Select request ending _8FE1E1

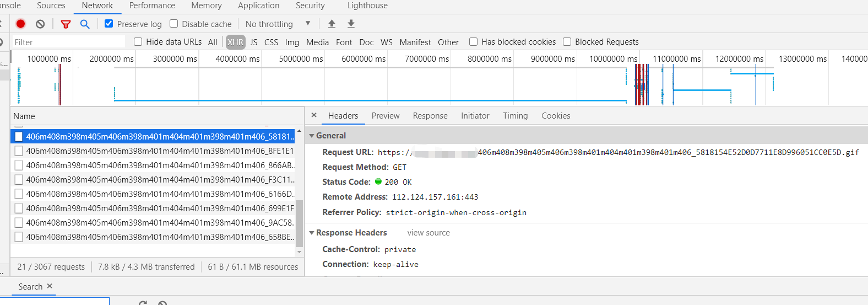(153, 151)
